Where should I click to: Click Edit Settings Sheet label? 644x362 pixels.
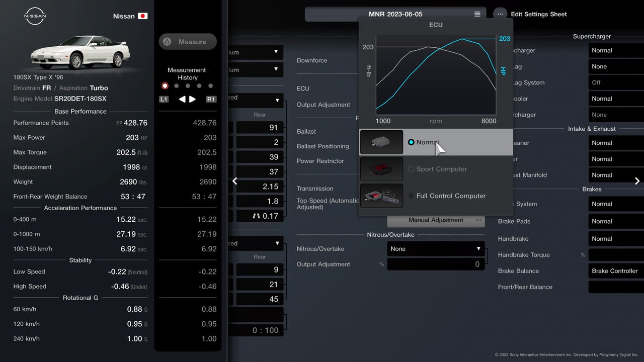[539, 14]
